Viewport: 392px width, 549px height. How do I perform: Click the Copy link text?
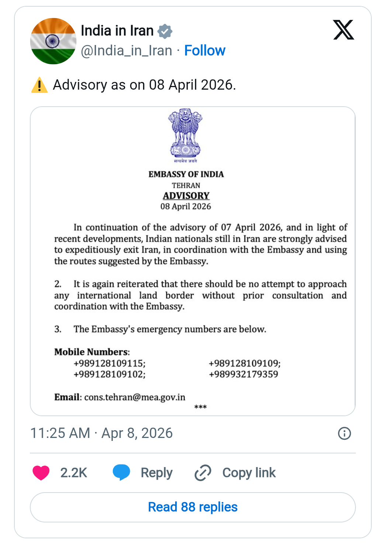point(249,473)
